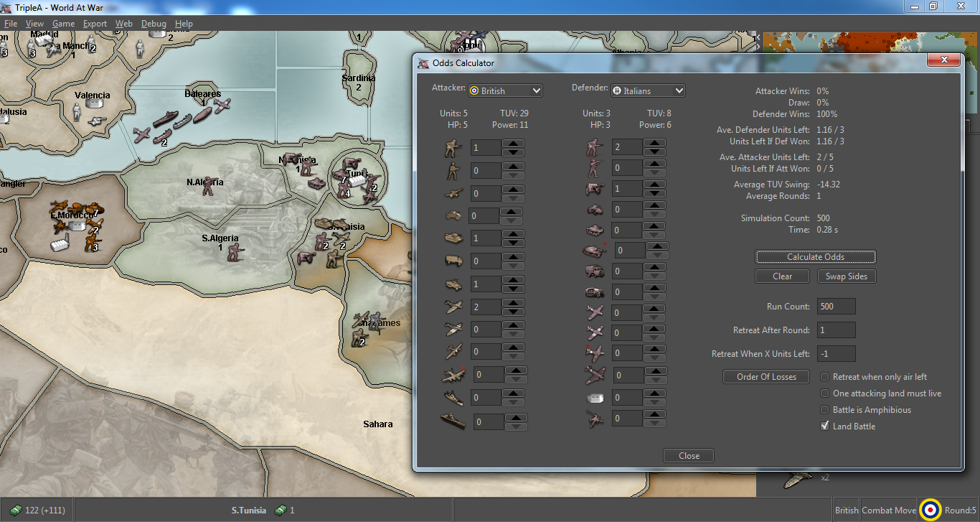The width and height of the screenshot is (980, 522).
Task: Increase Italian bunker count with up arrow
Action: pos(654,393)
